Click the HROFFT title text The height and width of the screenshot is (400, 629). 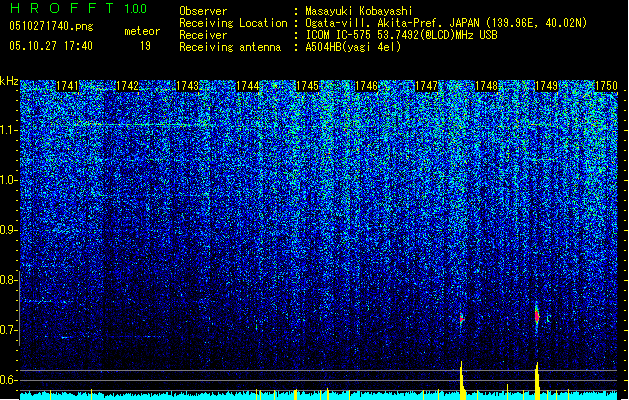[x=62, y=8]
